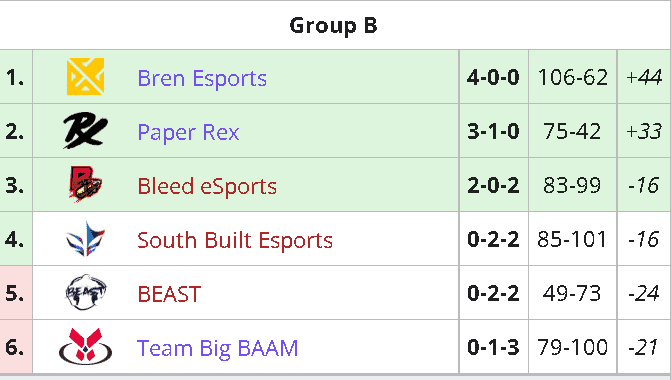Select Bren Esports 4-0-0 record cell
The image size is (671, 380).
coord(493,77)
